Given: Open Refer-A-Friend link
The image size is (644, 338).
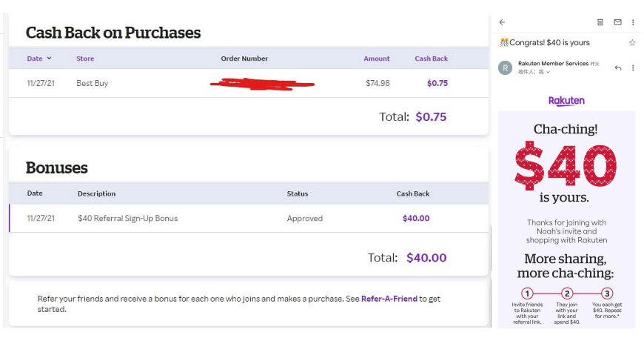Looking at the screenshot, I should click(x=389, y=299).
